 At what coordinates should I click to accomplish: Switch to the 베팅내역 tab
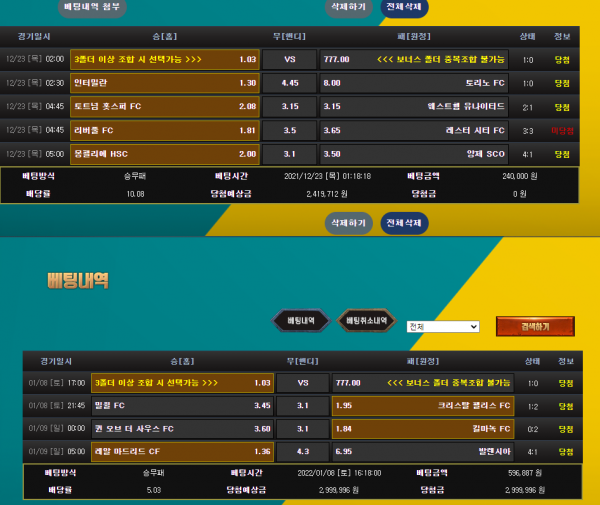point(301,321)
